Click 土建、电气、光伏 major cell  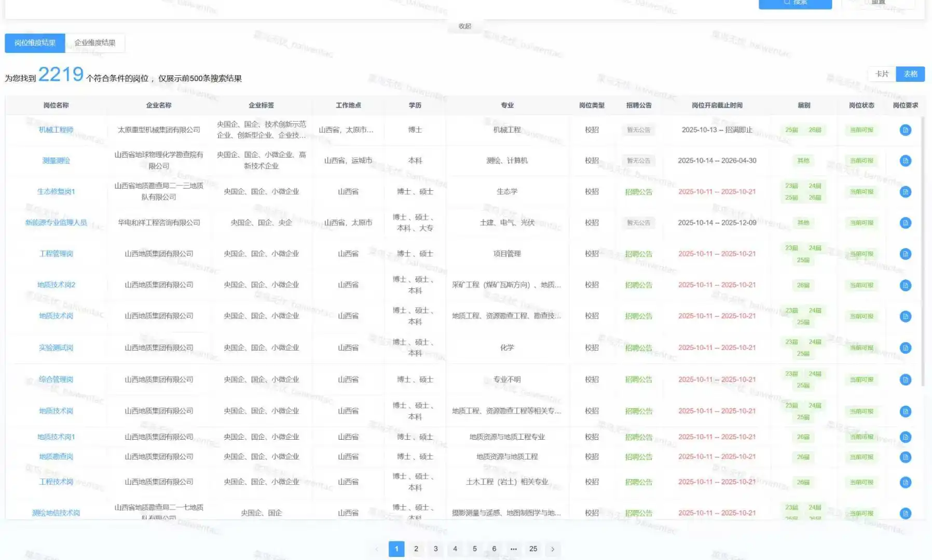point(507,223)
